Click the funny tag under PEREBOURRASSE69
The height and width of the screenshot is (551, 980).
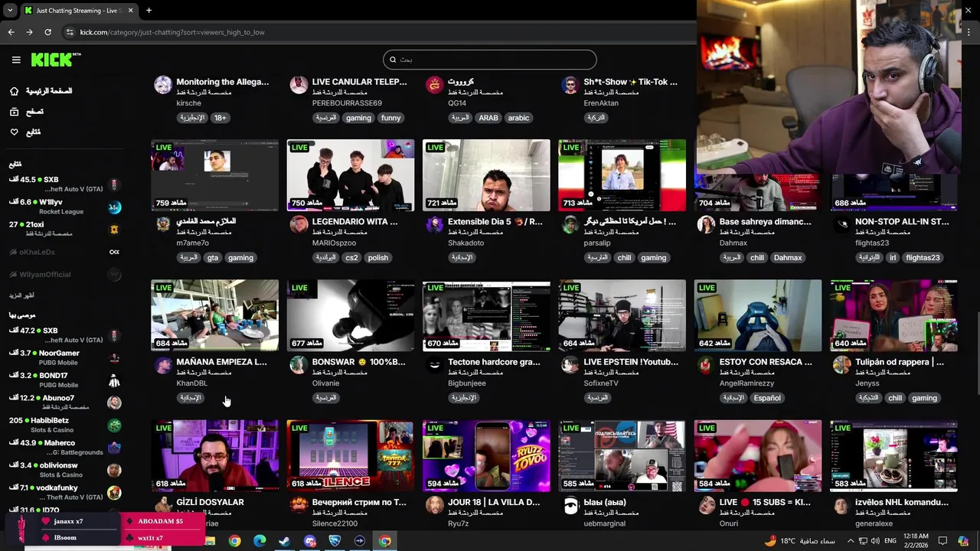pyautogui.click(x=391, y=118)
